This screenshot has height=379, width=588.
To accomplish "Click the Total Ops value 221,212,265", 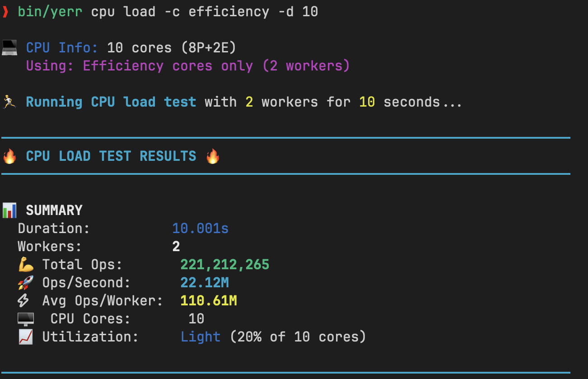I will [224, 264].
